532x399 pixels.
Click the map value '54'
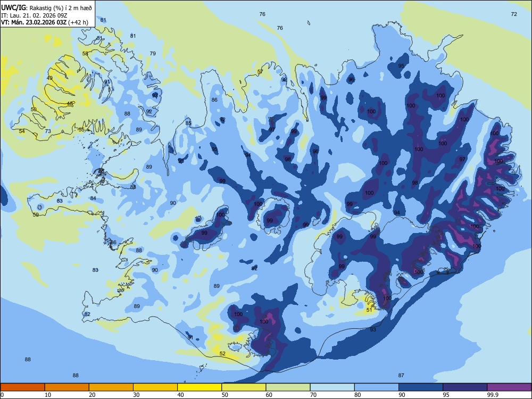(22, 131)
